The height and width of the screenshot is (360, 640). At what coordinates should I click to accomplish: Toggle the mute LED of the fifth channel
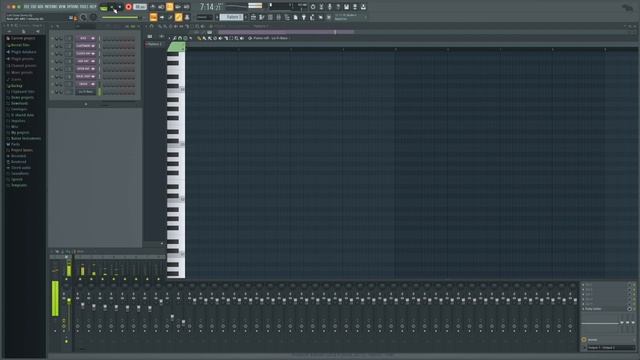tap(52, 69)
